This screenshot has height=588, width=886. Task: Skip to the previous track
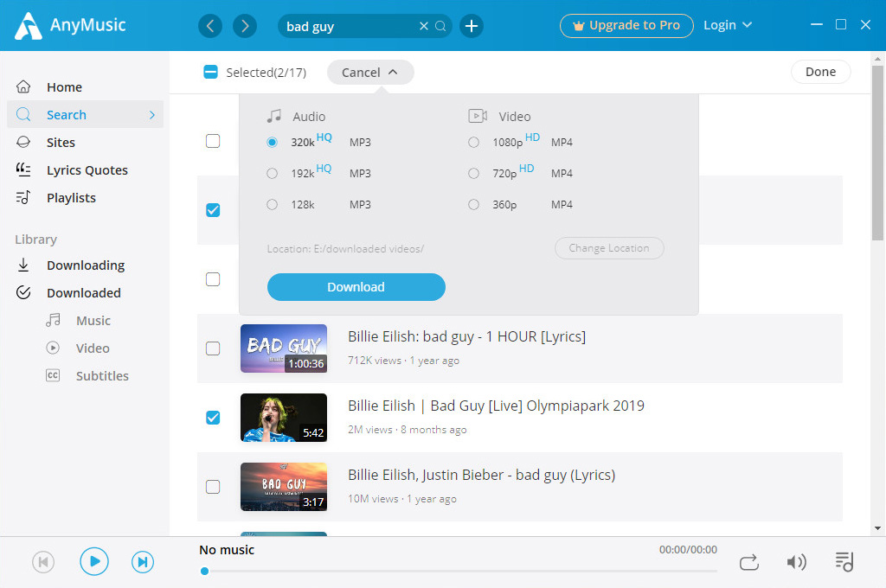pos(43,562)
